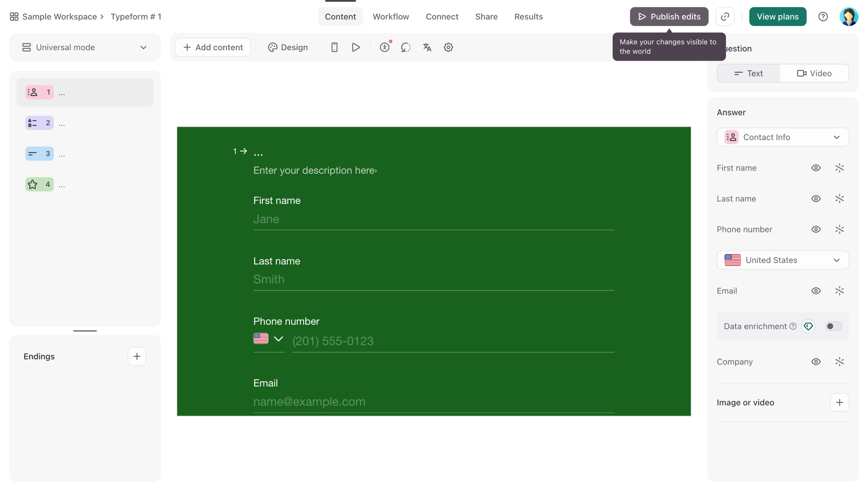This screenshot has height=491, width=868.
Task: Open the United States country dropdown
Action: tap(782, 260)
